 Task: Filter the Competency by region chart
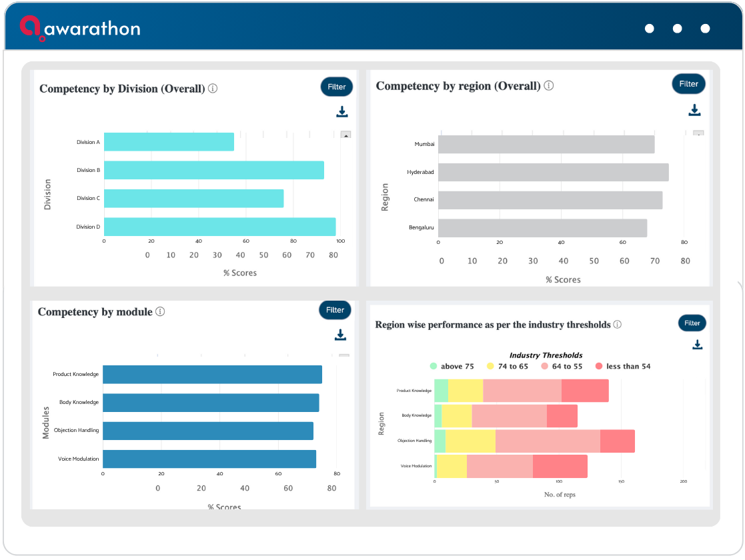click(688, 83)
